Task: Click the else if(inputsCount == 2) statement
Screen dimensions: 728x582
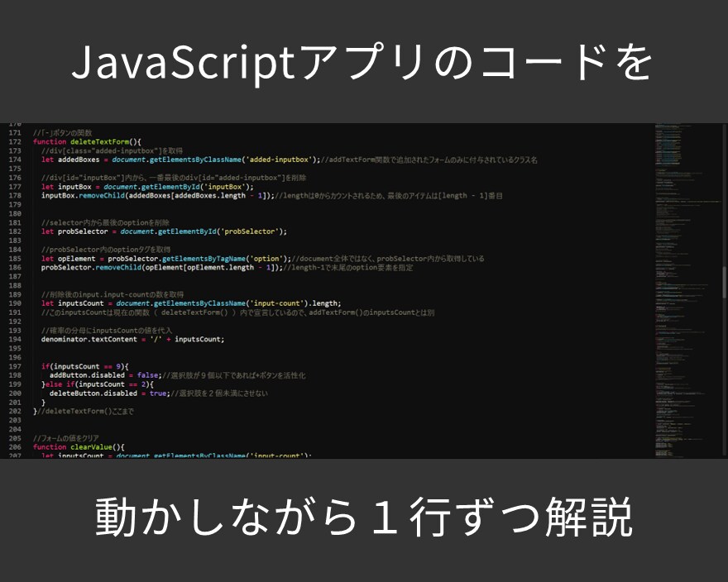Action: point(98,384)
